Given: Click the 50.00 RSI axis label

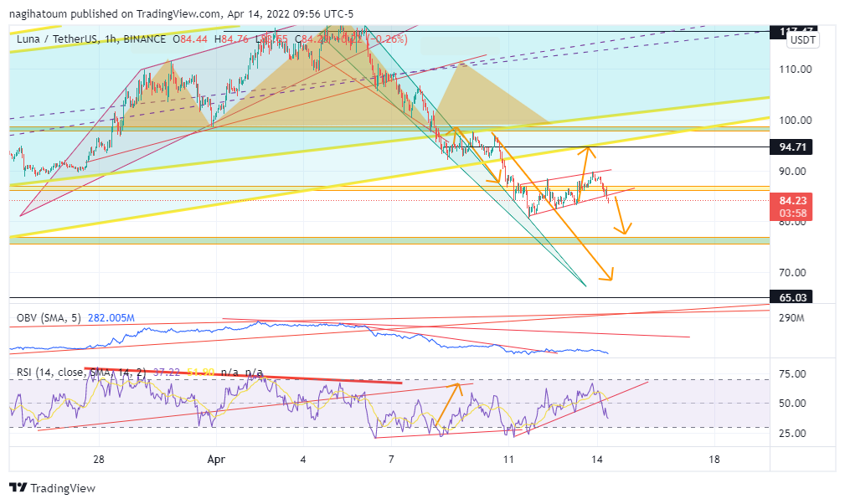Looking at the screenshot, I should tap(792, 404).
